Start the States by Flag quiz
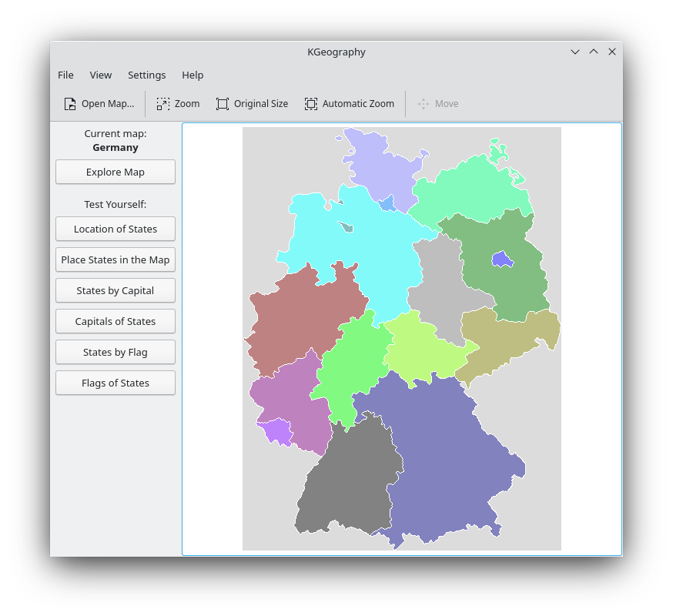 point(116,352)
